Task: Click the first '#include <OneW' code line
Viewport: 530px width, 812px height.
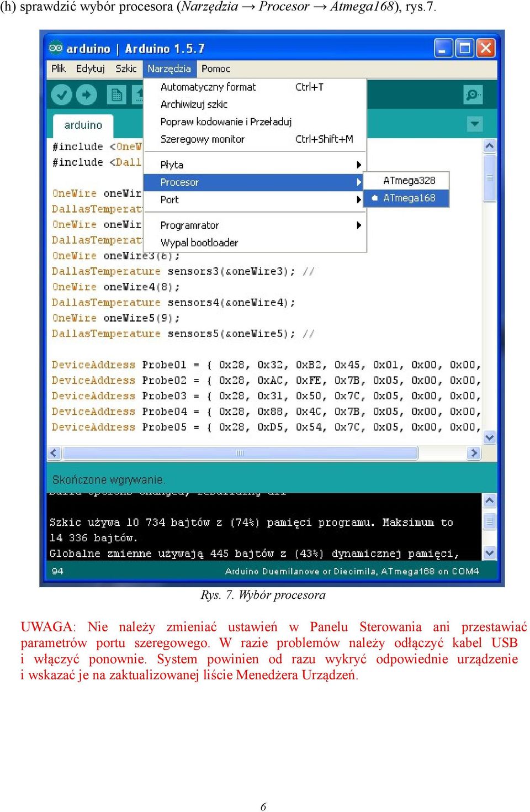Action: pos(97,146)
